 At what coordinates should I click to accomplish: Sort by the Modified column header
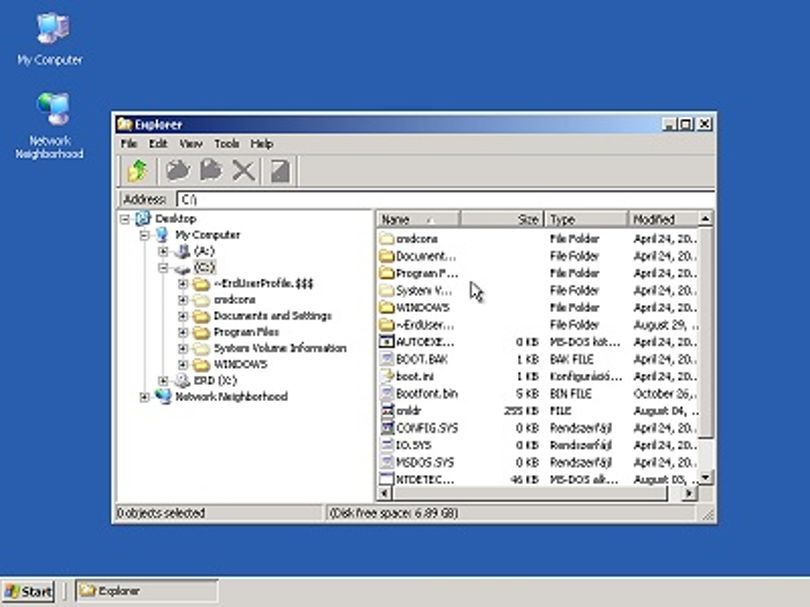pyautogui.click(x=663, y=219)
